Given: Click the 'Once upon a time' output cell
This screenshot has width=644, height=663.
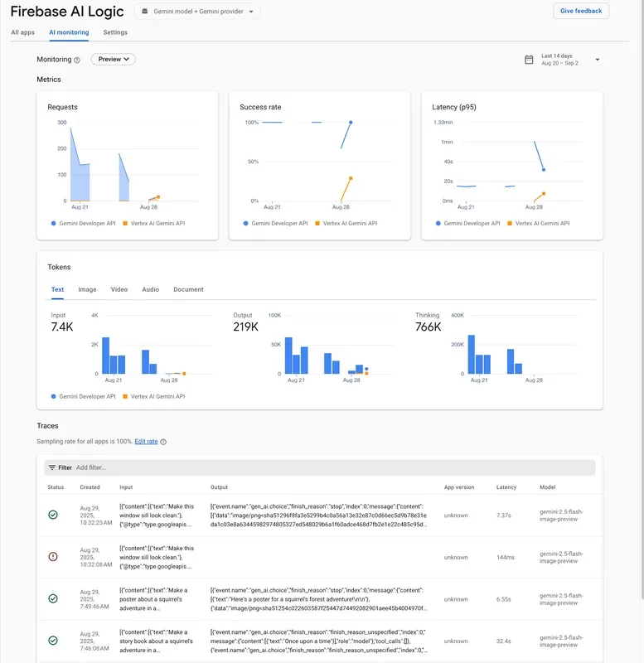Looking at the screenshot, I should click(x=319, y=641).
